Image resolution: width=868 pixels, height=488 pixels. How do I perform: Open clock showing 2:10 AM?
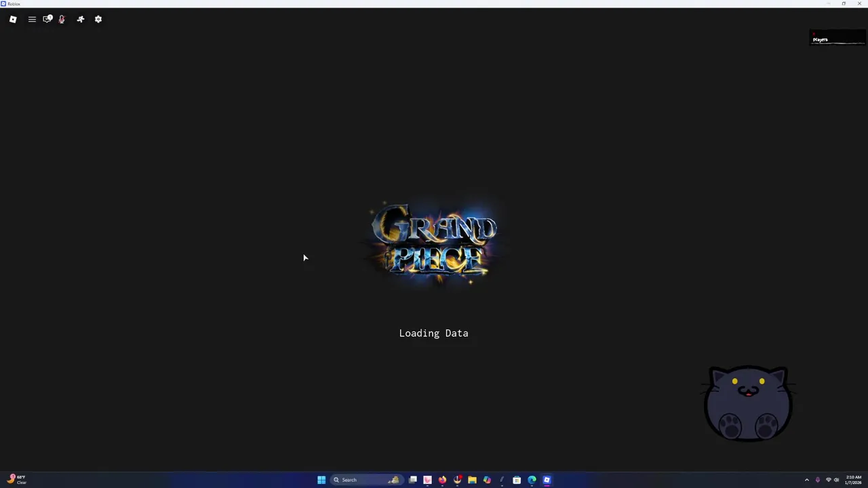tap(853, 480)
